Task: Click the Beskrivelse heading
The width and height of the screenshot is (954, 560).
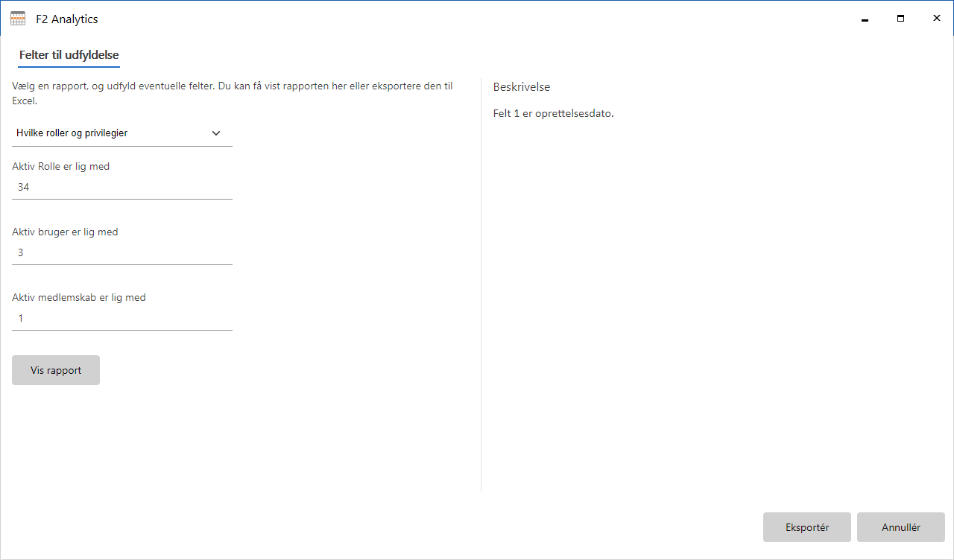Action: tap(522, 87)
